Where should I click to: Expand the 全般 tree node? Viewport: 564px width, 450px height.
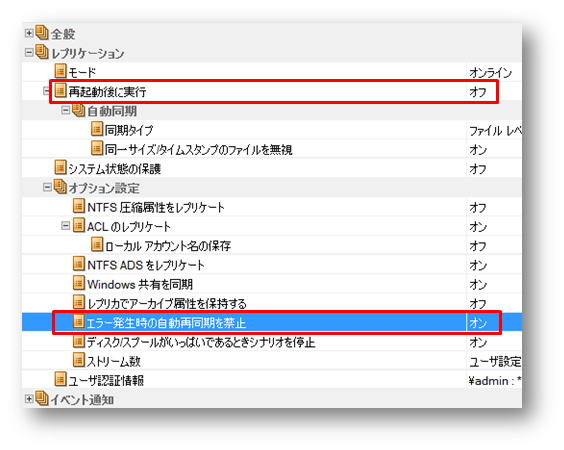pyautogui.click(x=29, y=33)
